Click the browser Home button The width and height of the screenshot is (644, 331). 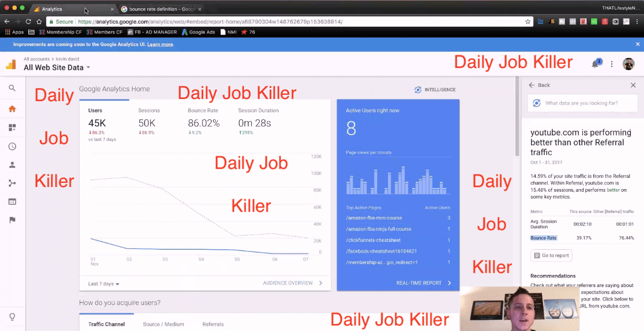click(x=39, y=21)
